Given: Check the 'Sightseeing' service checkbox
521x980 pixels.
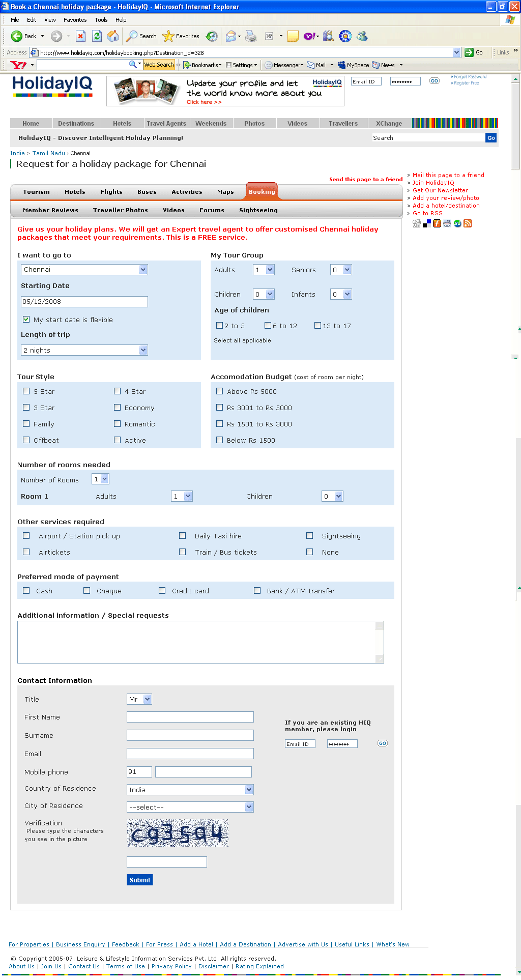Looking at the screenshot, I should pyautogui.click(x=309, y=536).
